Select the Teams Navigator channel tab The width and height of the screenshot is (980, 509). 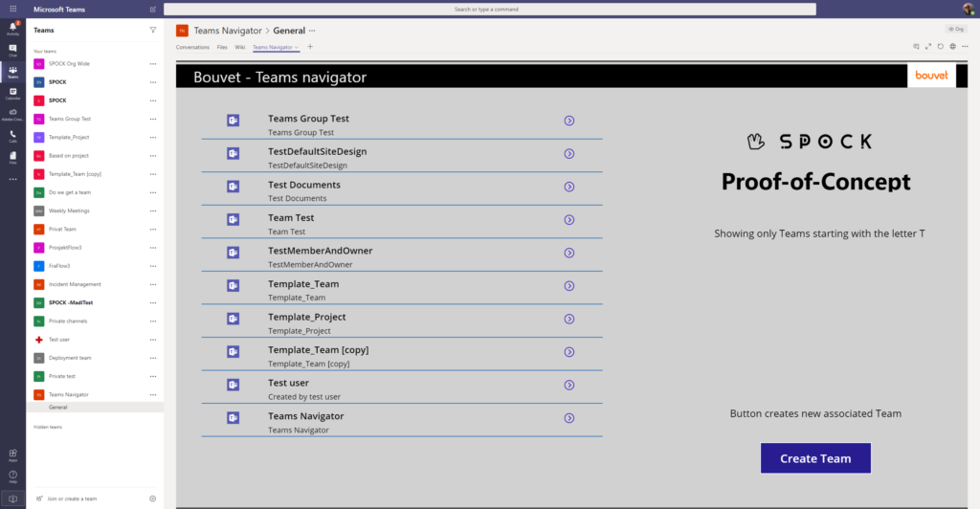pyautogui.click(x=273, y=47)
